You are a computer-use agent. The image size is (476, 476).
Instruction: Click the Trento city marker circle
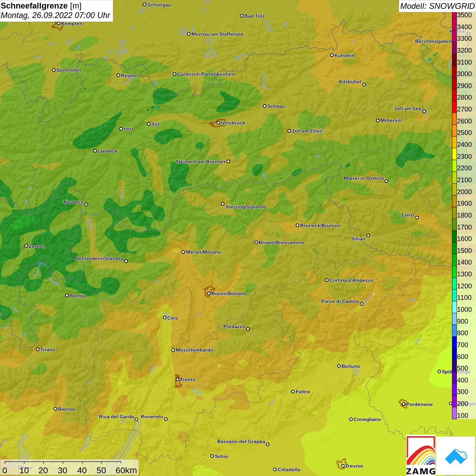[x=177, y=379]
